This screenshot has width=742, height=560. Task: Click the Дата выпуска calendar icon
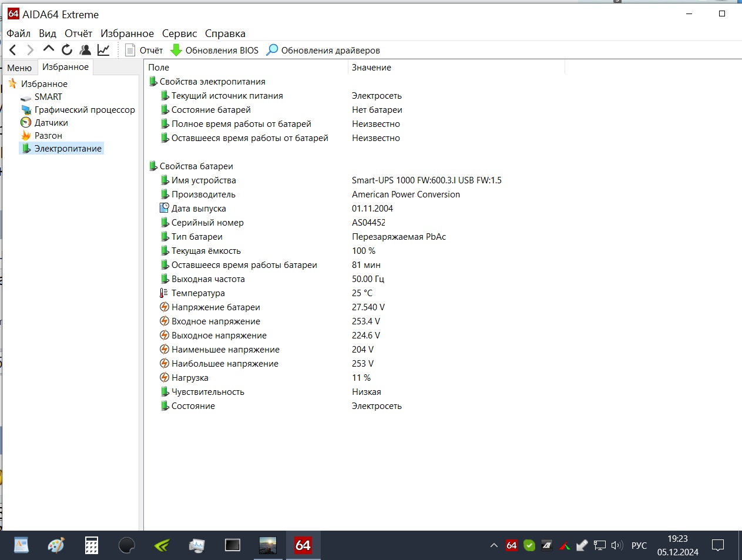[x=164, y=208]
